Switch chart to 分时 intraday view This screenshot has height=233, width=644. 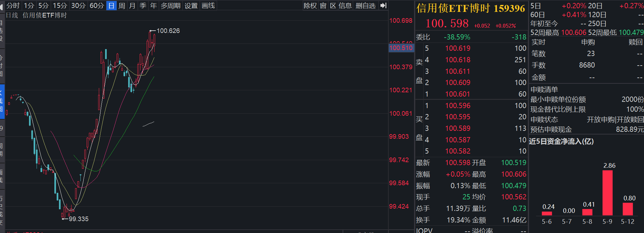[13, 6]
